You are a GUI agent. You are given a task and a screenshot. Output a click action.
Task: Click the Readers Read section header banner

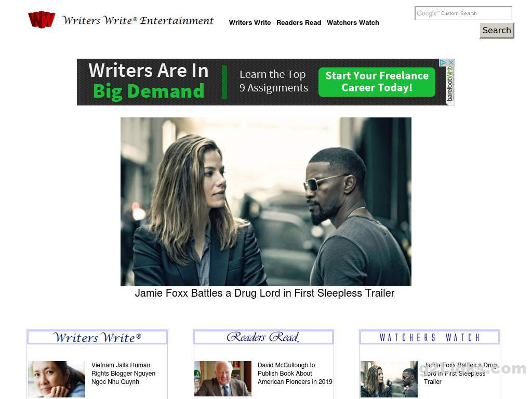tap(263, 337)
